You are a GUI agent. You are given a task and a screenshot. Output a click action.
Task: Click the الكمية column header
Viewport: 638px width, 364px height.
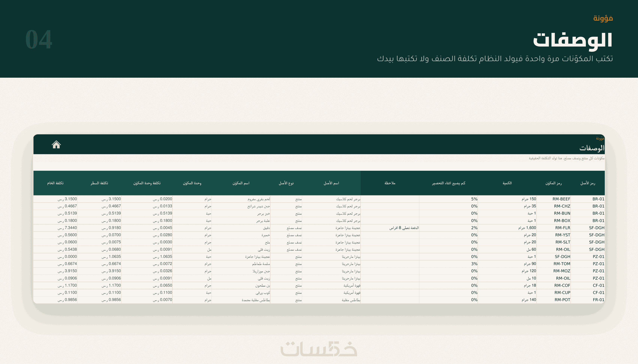pos(507,183)
